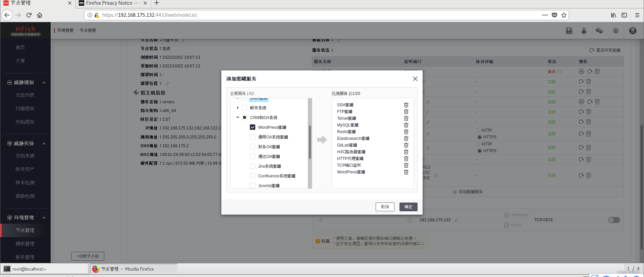
Task: Remove SSH蜜罐 via its trash icon
Action: tap(406, 105)
